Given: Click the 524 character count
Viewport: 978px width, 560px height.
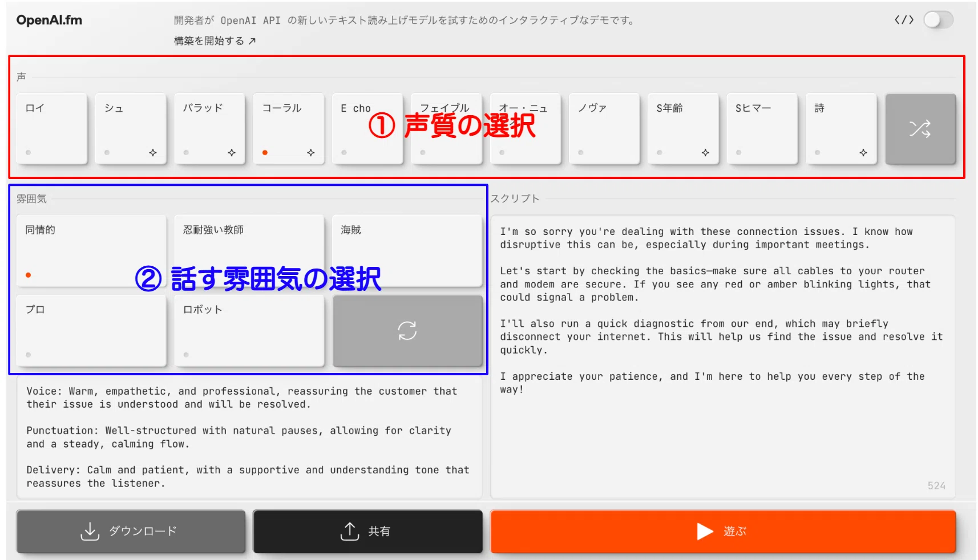Looking at the screenshot, I should [936, 486].
